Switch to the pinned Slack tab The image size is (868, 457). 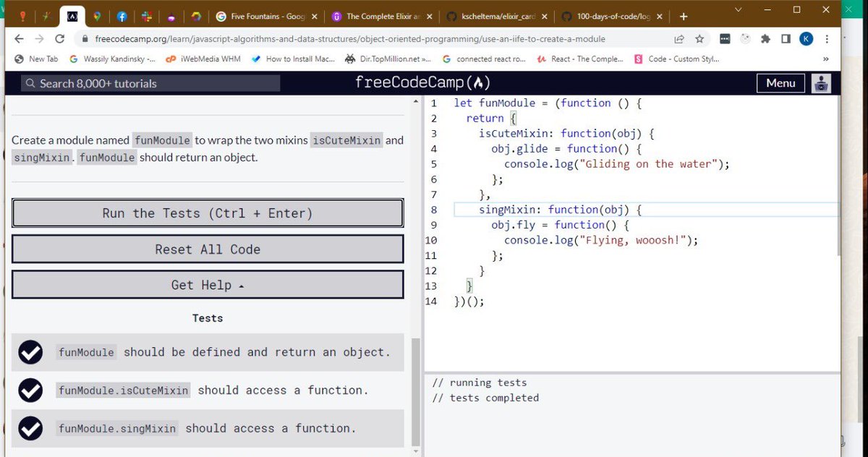point(145,16)
